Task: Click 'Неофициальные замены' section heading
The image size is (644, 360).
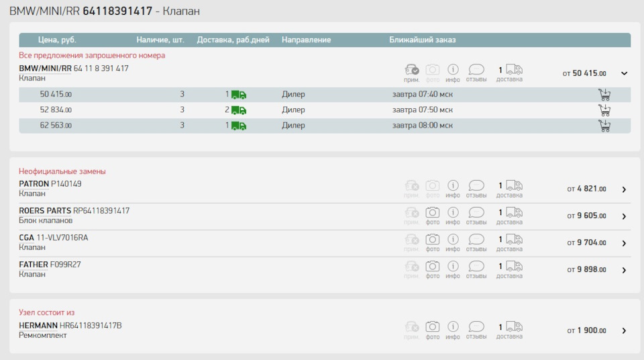Action: [x=62, y=171]
